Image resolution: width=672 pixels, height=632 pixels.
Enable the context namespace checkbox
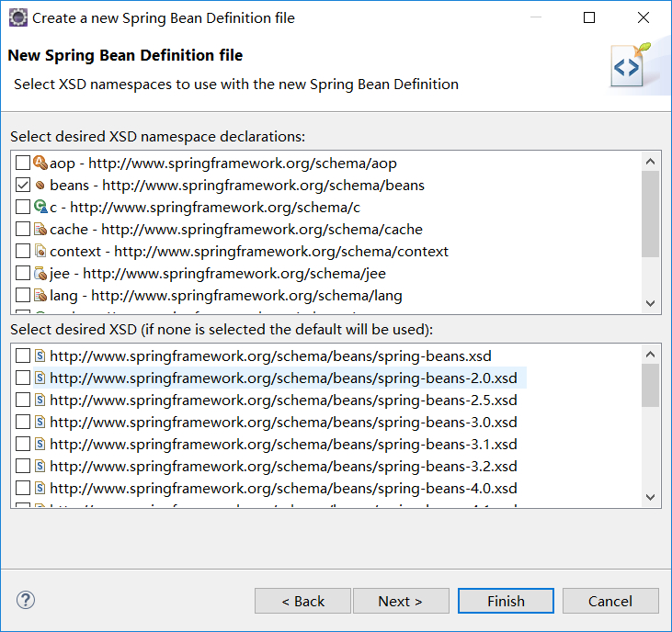point(23,251)
